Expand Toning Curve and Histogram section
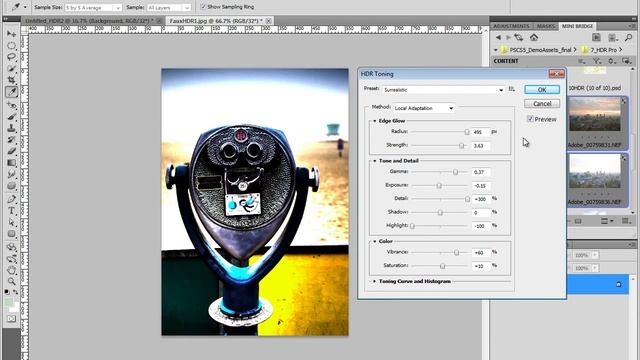 374,281
